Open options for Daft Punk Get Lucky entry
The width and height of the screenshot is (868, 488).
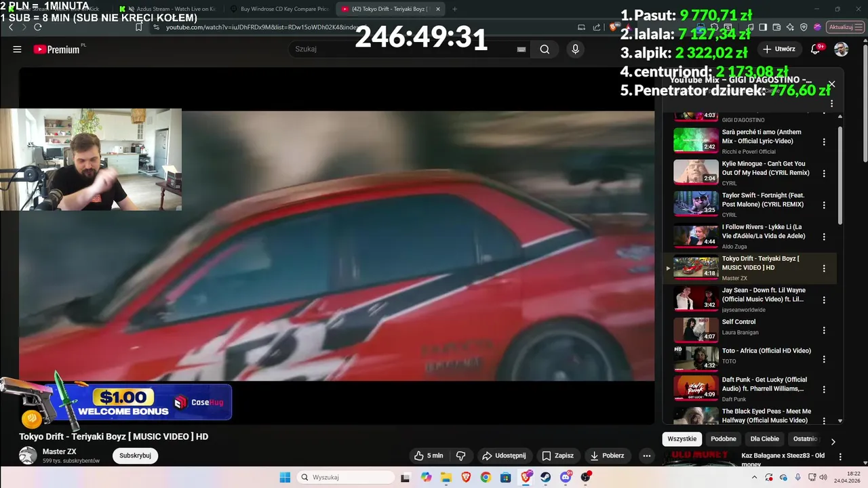(x=824, y=390)
